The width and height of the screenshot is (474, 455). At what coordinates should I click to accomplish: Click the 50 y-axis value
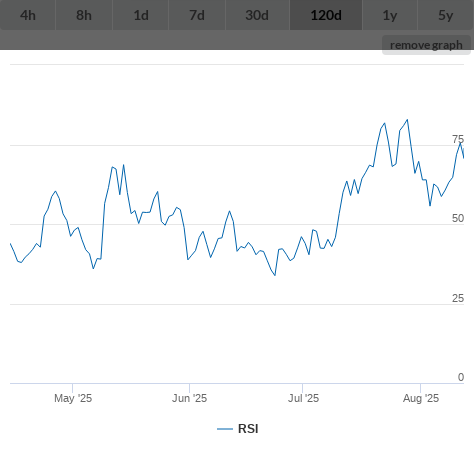tap(458, 218)
